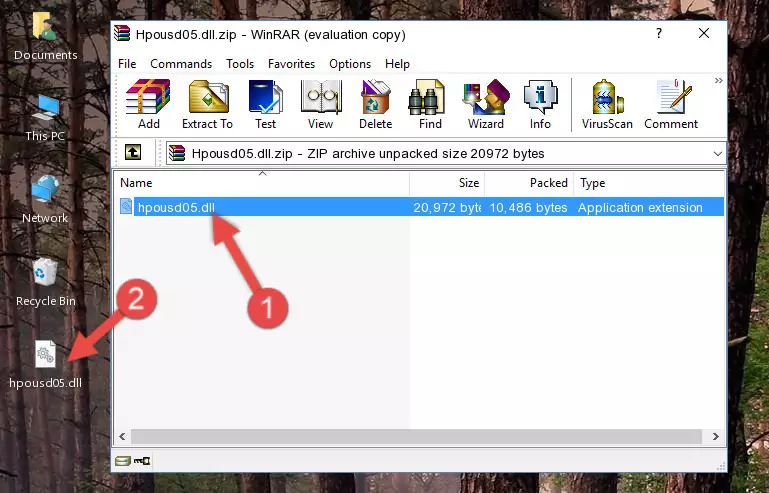This screenshot has height=493, width=769.
Task: Select hpousd05.dll file on desktop
Action: point(46,365)
